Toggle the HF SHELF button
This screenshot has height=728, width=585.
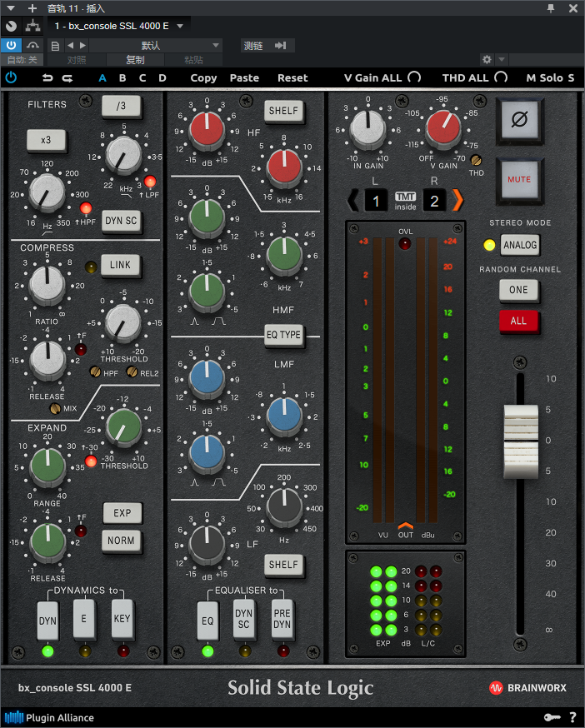[283, 111]
